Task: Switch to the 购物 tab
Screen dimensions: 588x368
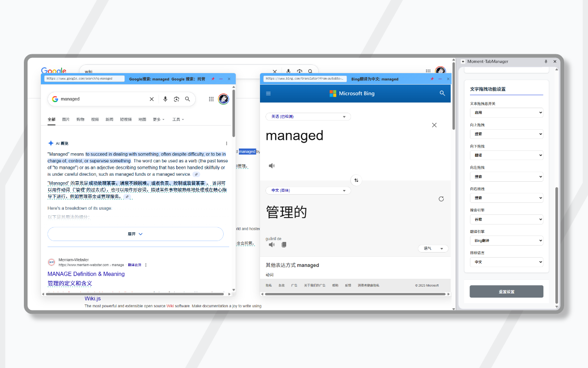Action: coord(80,120)
